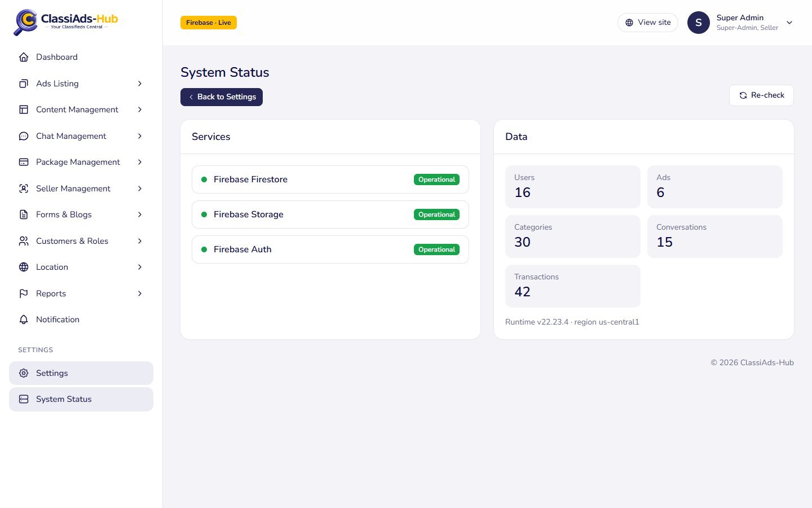This screenshot has width=812, height=508.
Task: Click the Customers & Roles people icon
Action: pyautogui.click(x=24, y=241)
